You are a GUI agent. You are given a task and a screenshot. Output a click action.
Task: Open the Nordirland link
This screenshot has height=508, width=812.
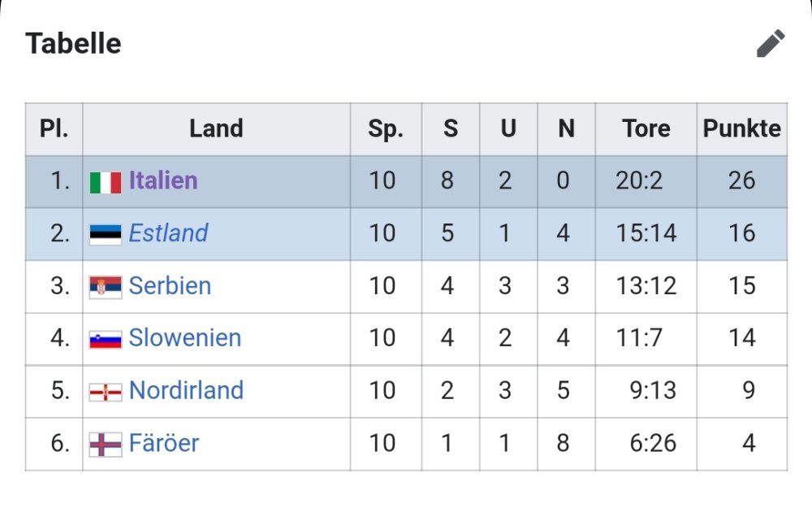(186, 391)
